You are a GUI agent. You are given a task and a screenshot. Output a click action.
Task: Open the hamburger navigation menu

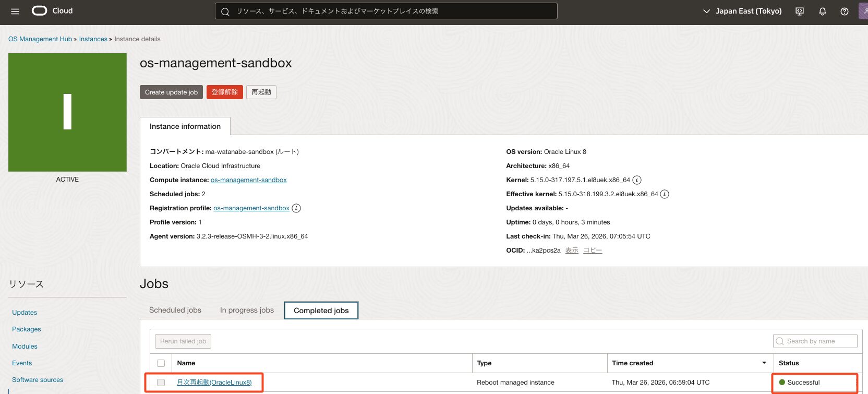click(15, 11)
